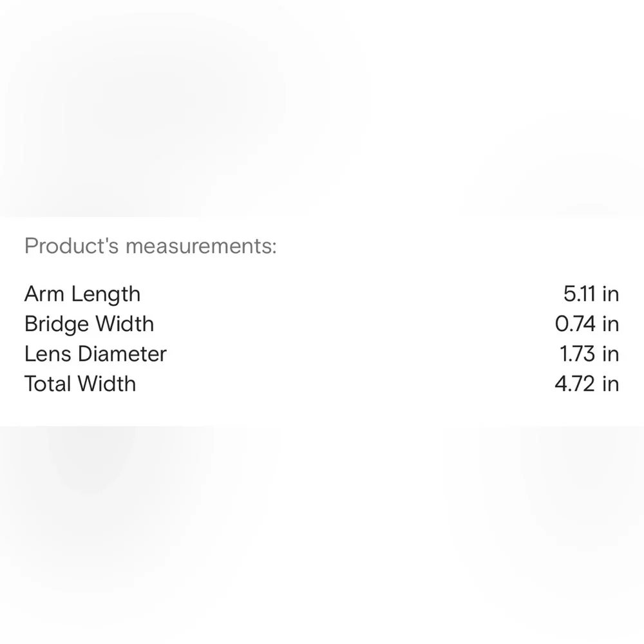
Task: Click the "in" unit beside 1.73
Action: pos(611,354)
